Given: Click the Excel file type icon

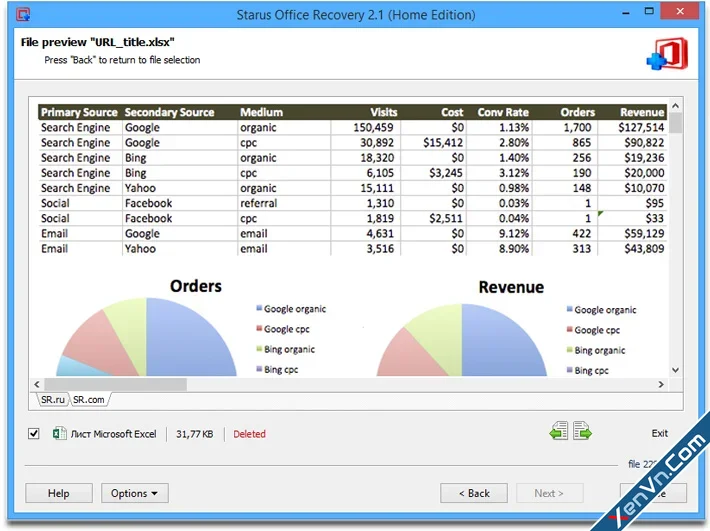Looking at the screenshot, I should click(x=59, y=433).
